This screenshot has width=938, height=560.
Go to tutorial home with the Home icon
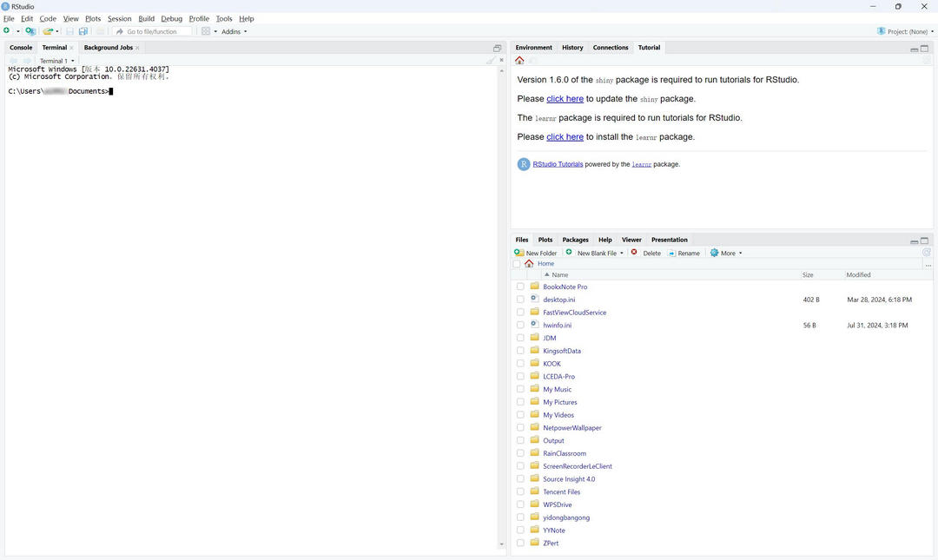click(x=519, y=60)
